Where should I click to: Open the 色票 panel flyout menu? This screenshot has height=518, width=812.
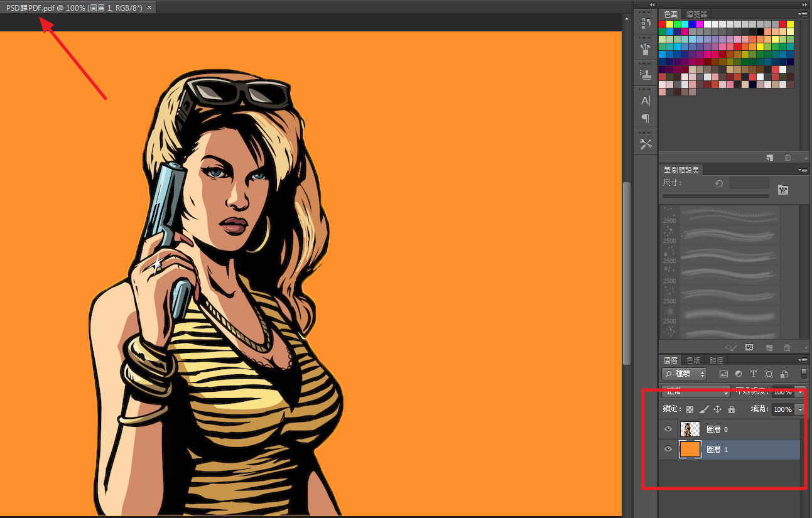803,14
